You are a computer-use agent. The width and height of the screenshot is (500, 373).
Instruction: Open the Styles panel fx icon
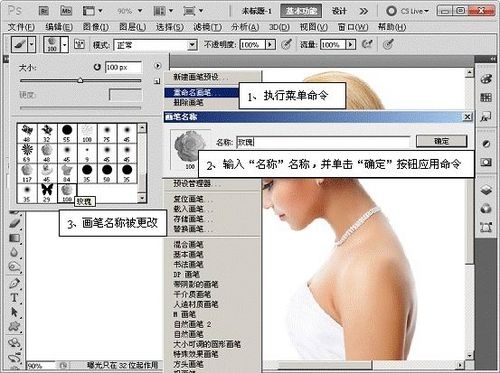coord(486,116)
